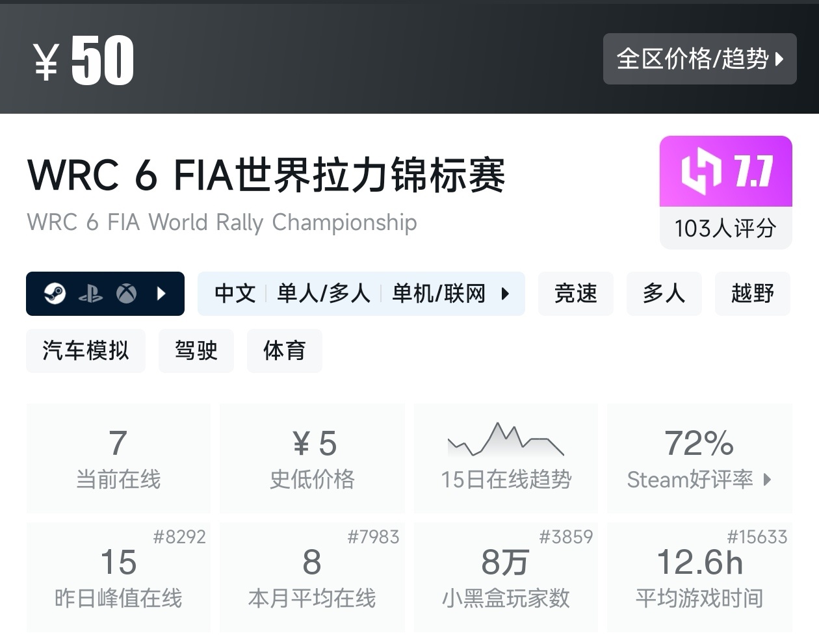This screenshot has height=644, width=819.
Task: Click the Steam platform icon
Action: click(55, 294)
